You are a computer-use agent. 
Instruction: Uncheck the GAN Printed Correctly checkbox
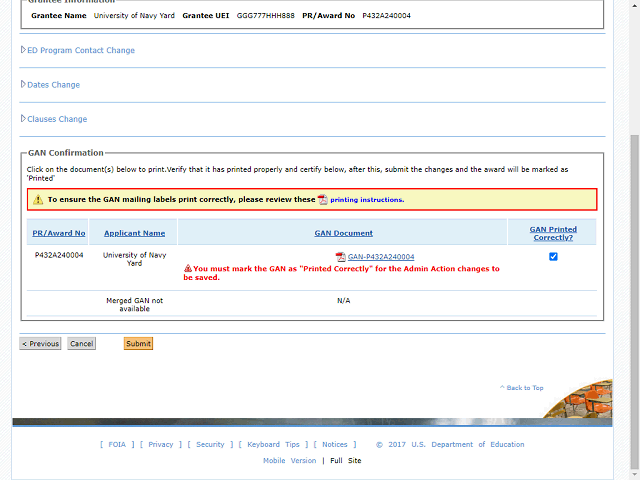pyautogui.click(x=553, y=257)
